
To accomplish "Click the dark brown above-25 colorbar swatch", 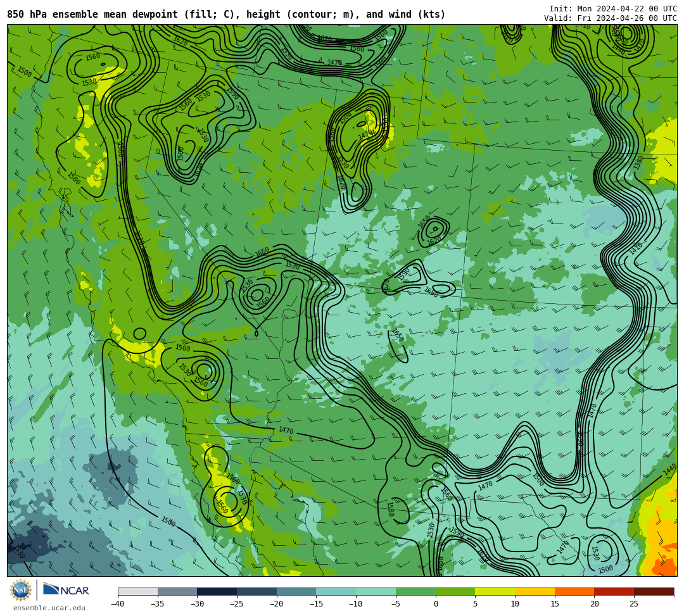I will coord(654,591).
